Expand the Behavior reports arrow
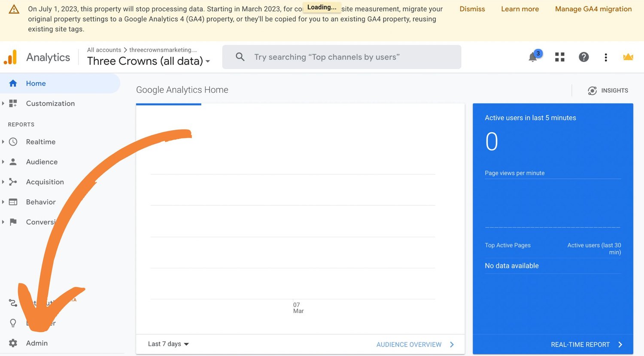The image size is (644, 356). coord(3,202)
